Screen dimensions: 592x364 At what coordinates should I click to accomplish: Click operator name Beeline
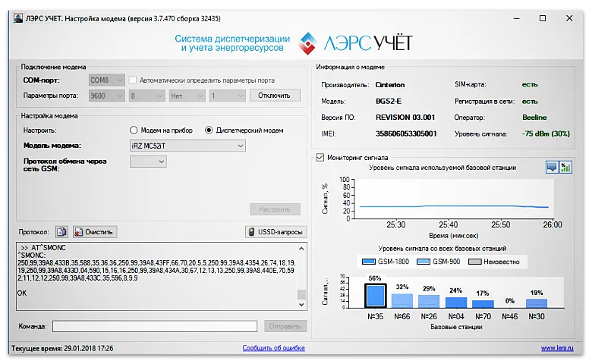pyautogui.click(x=534, y=118)
